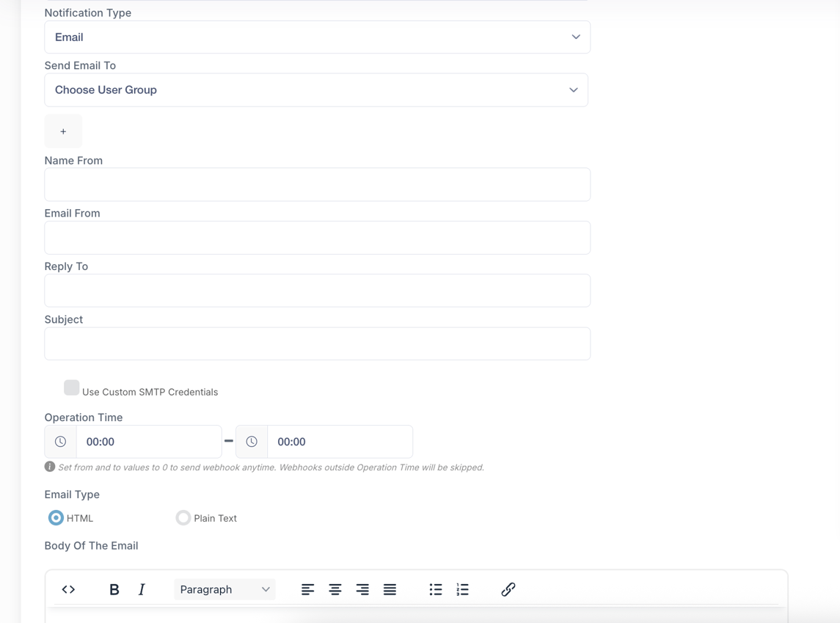Click the plus button below Send Email To
840x623 pixels.
pos(63,131)
